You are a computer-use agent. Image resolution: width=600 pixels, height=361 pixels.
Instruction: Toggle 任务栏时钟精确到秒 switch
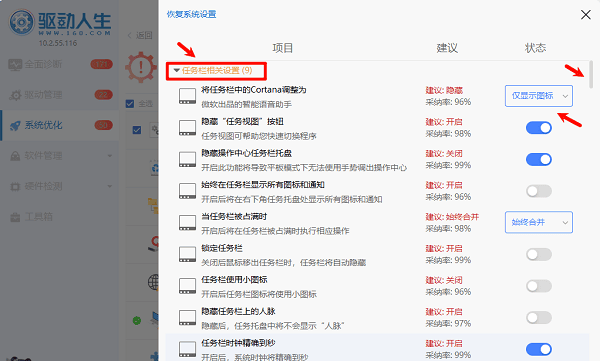539,349
